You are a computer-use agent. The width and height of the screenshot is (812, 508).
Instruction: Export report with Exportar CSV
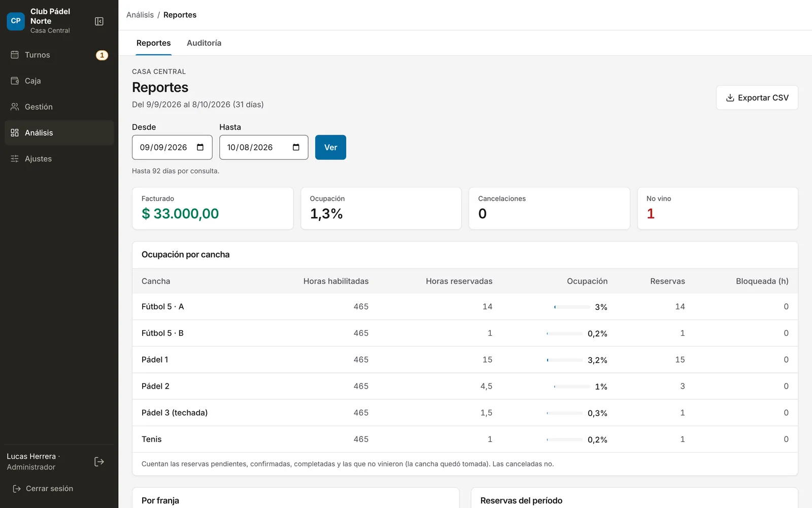point(757,98)
